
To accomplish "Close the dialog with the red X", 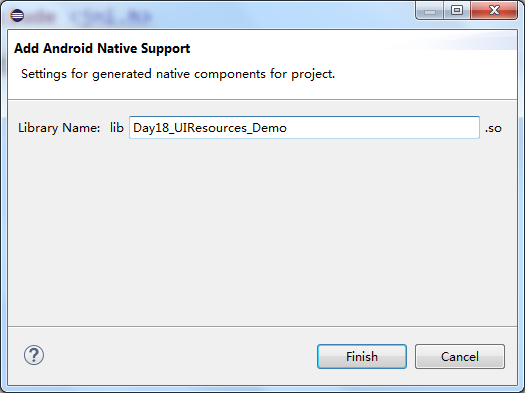I will 494,11.
